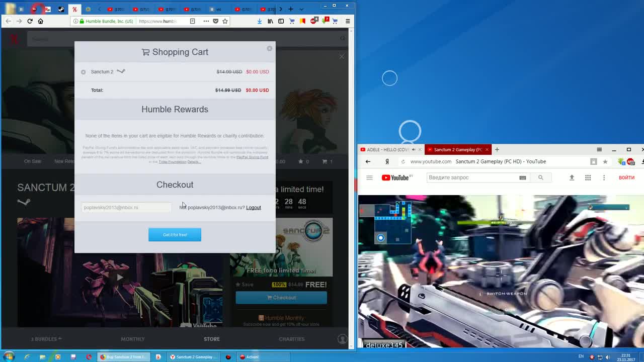Open the Humble account user icon

(343, 339)
